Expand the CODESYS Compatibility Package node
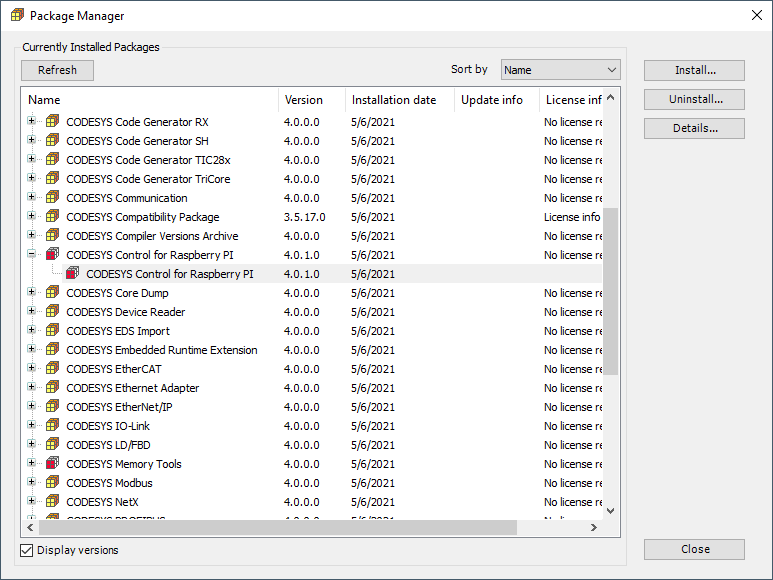 [32, 217]
